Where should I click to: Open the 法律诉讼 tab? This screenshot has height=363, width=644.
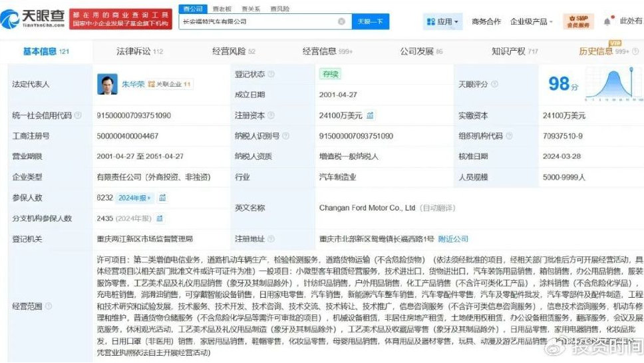[140, 51]
